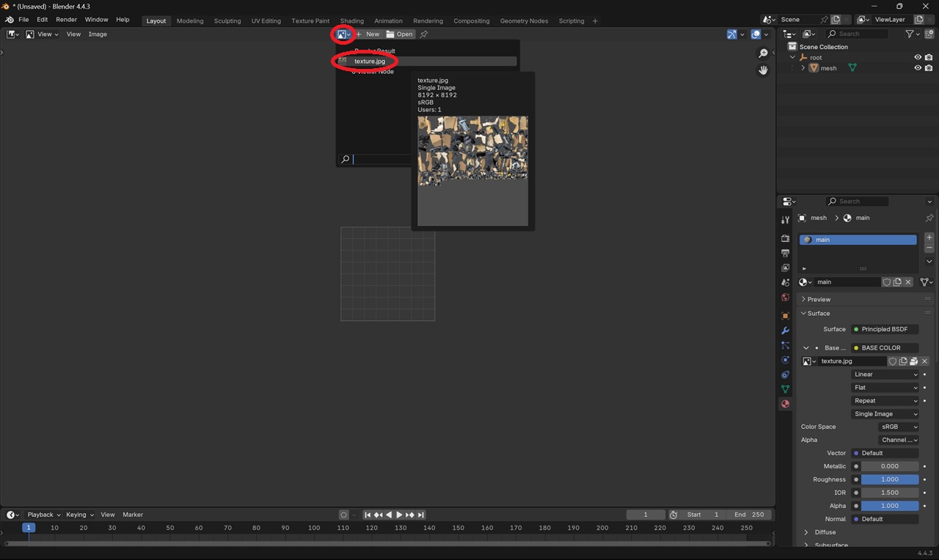Click the Material properties tab icon
The height and width of the screenshot is (560, 939).
coord(785,404)
